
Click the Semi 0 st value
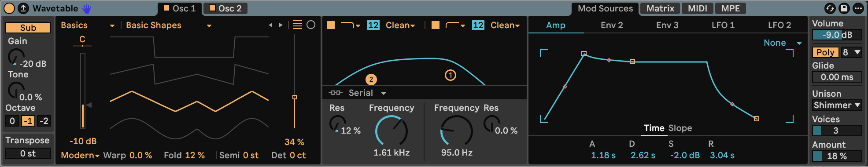(x=251, y=155)
